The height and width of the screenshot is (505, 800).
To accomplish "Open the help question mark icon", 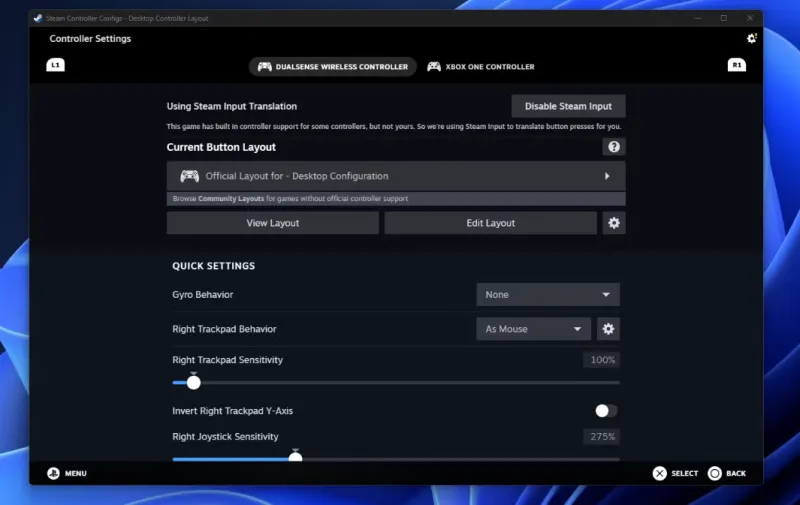I will 614,147.
